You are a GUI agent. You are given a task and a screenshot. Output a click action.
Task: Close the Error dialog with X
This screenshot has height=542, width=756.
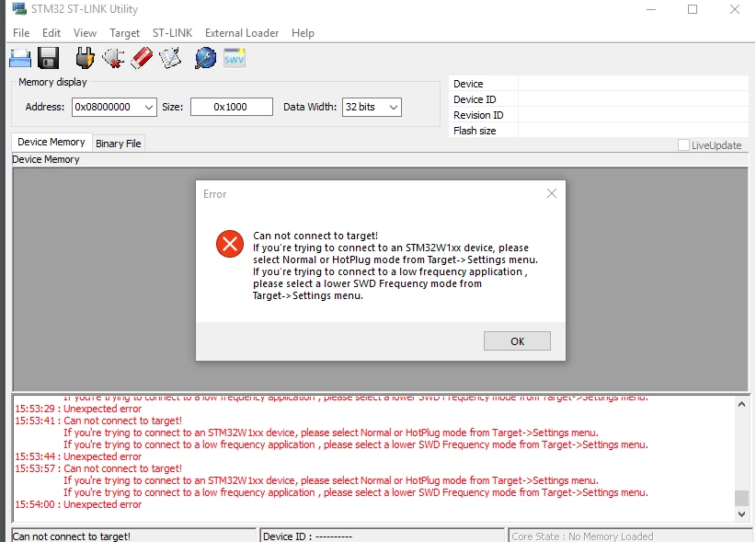click(552, 193)
